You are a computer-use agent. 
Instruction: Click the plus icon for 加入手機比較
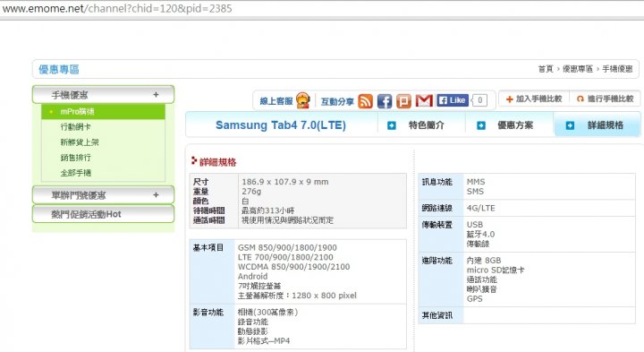click(x=509, y=99)
